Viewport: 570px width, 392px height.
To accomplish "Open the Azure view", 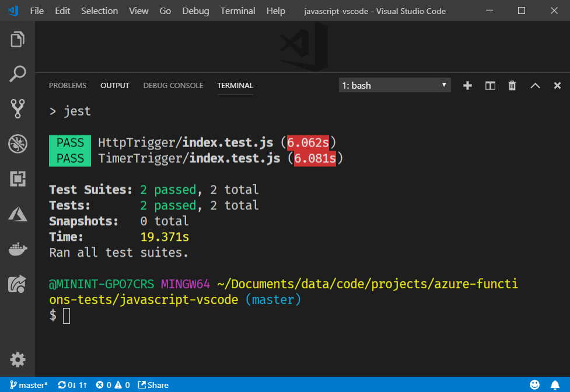I will tap(18, 214).
